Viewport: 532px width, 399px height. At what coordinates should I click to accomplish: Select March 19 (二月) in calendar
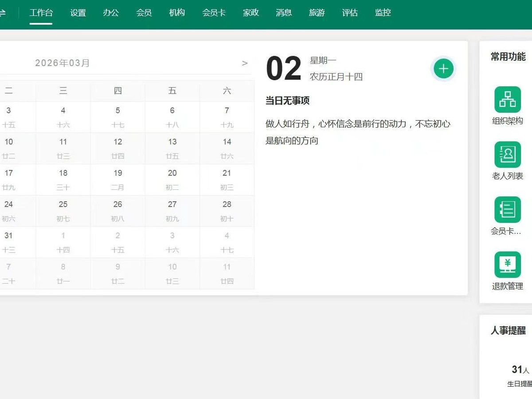point(117,180)
